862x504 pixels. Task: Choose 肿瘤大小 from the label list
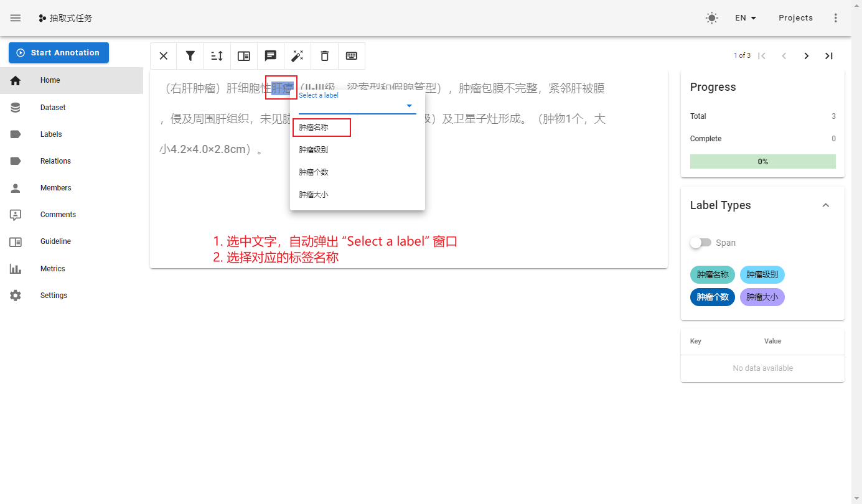(357, 195)
